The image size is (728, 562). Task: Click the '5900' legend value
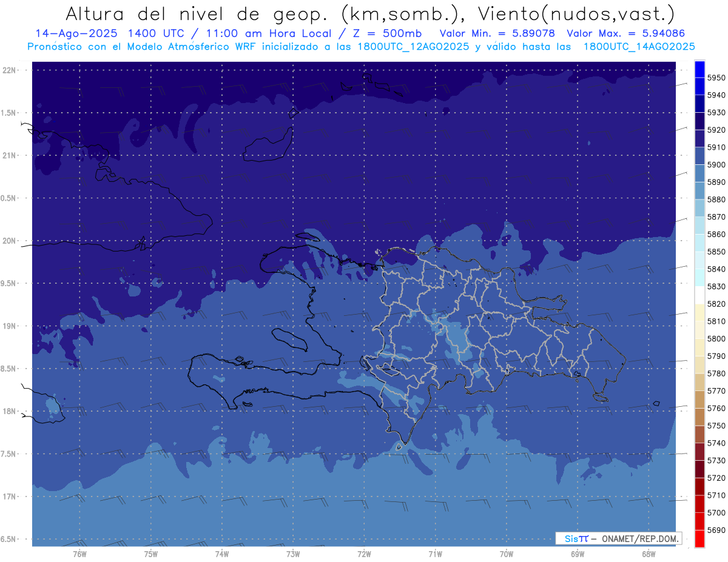(716, 165)
